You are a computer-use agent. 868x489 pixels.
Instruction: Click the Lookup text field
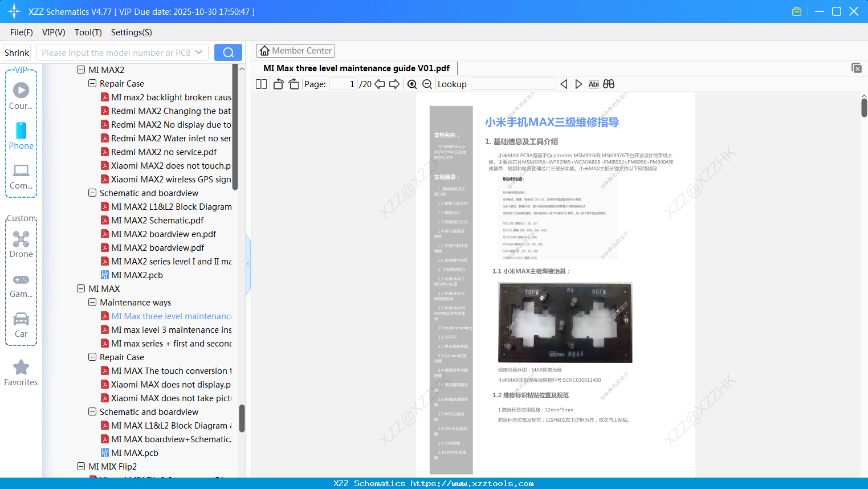point(513,84)
